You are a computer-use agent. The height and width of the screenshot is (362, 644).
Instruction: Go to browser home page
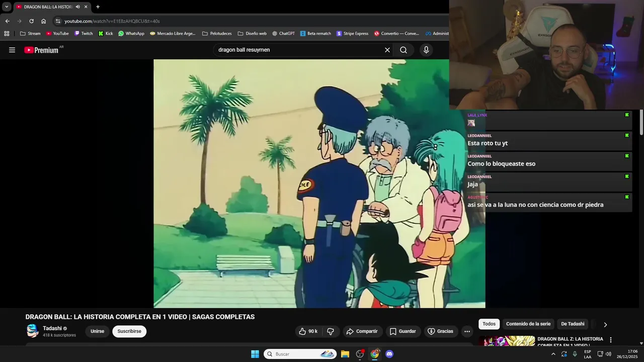43,21
